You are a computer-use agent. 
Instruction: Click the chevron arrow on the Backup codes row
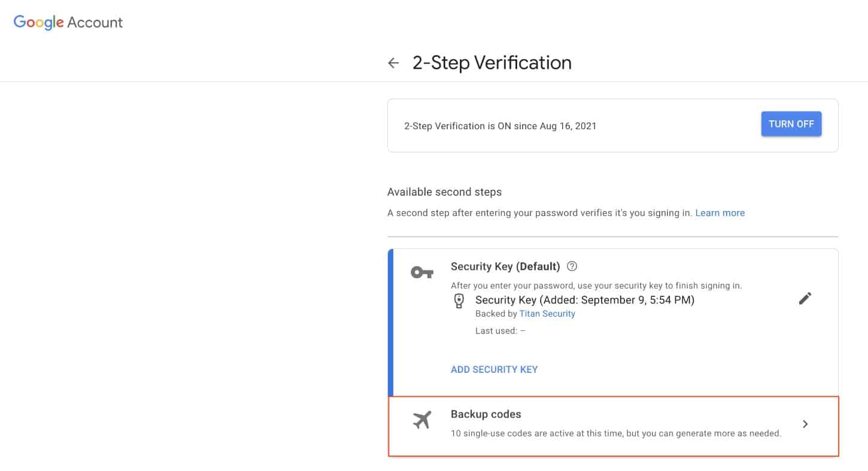coord(805,424)
